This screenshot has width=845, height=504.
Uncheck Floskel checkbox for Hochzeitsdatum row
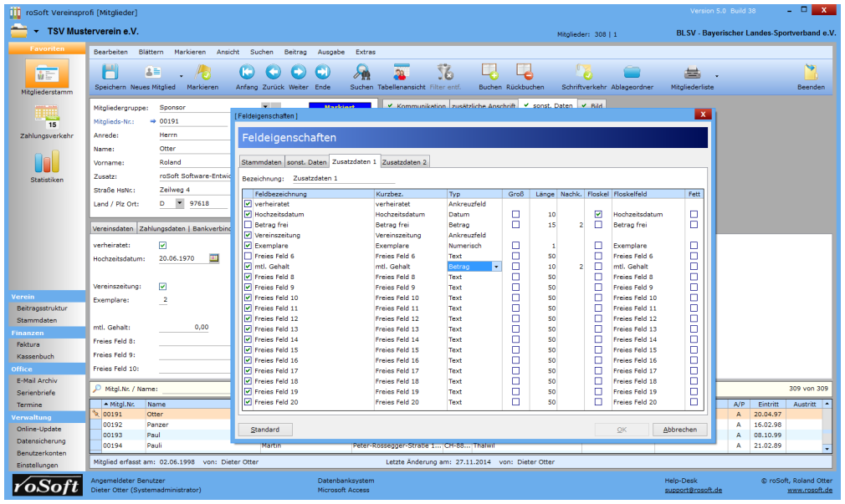click(x=598, y=215)
